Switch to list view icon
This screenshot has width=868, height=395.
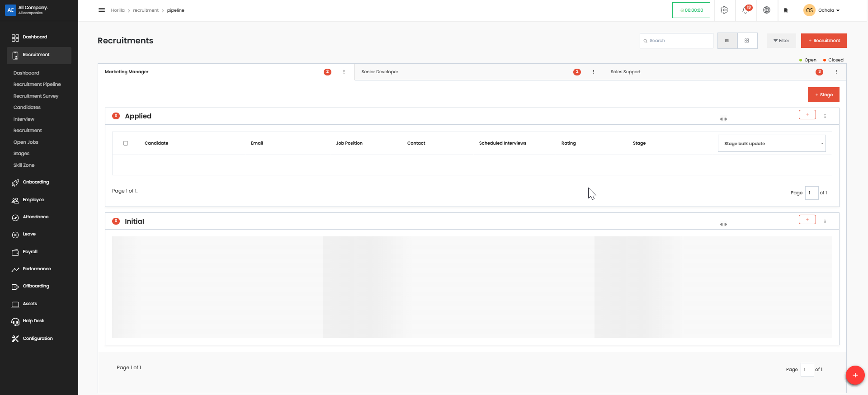click(x=727, y=41)
